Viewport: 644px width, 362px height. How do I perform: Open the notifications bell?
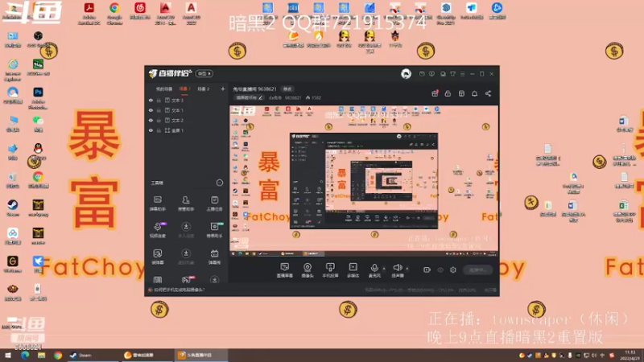coord(474,93)
